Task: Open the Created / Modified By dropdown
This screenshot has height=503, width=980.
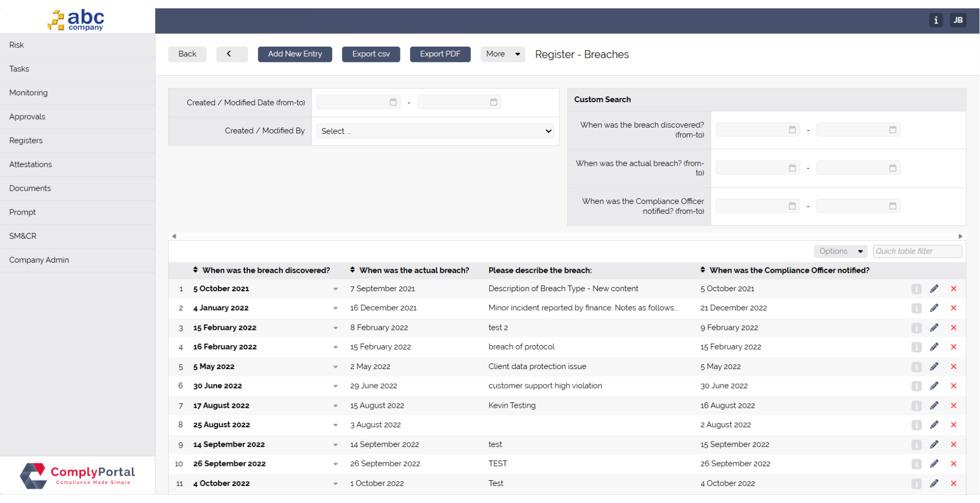Action: tap(435, 131)
